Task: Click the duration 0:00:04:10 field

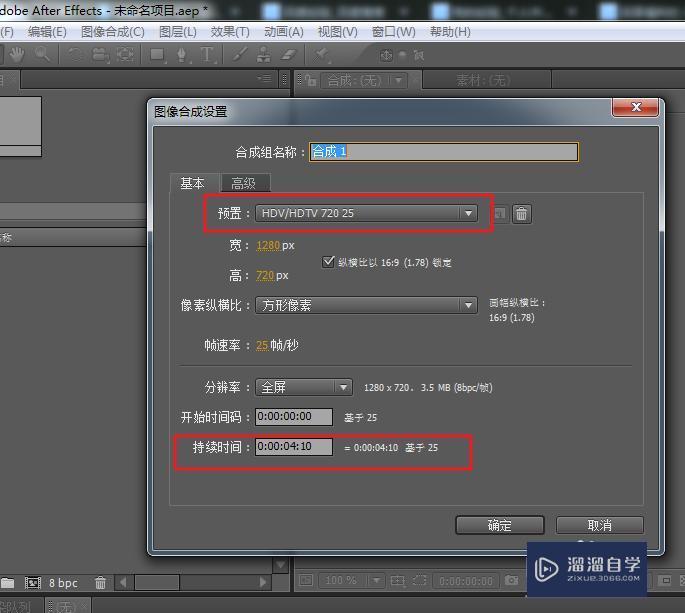Action: pyautogui.click(x=294, y=447)
